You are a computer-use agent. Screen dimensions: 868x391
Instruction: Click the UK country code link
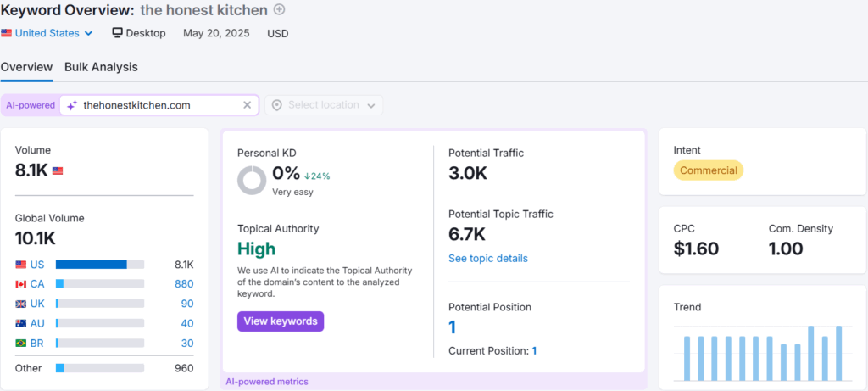tap(37, 304)
